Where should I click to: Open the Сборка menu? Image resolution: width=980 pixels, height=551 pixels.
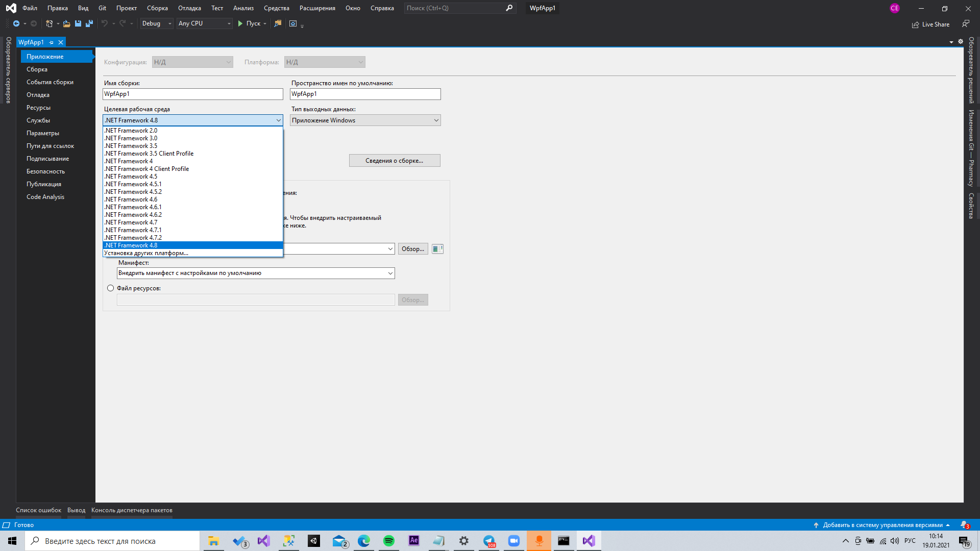[157, 8]
